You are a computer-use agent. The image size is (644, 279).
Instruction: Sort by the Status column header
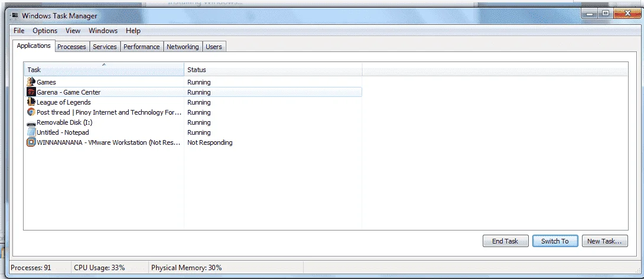pos(273,69)
